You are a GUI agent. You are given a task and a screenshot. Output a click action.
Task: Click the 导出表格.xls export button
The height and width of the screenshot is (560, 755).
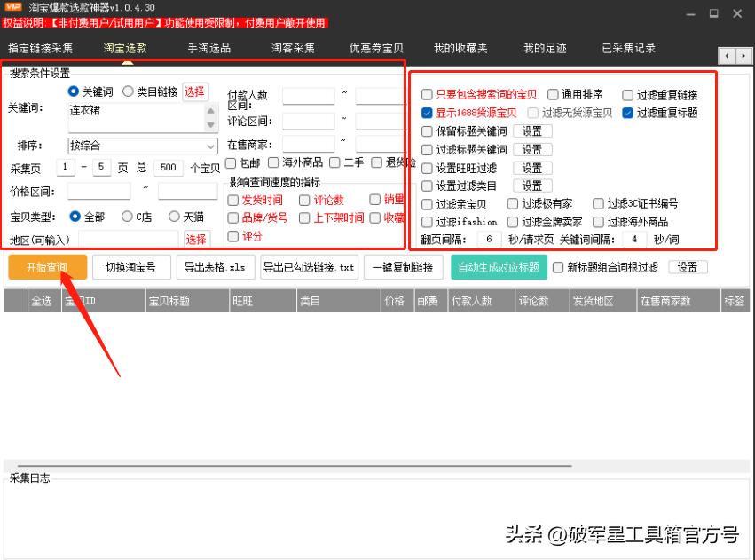(x=216, y=267)
